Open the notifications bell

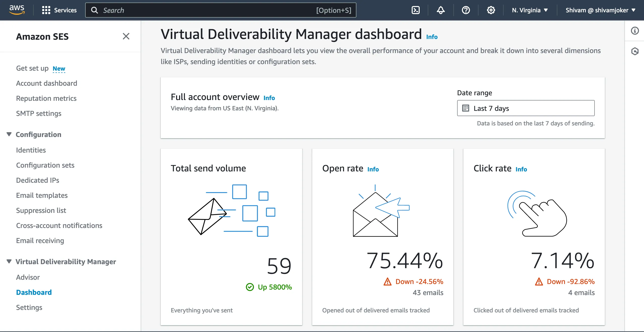[441, 10]
